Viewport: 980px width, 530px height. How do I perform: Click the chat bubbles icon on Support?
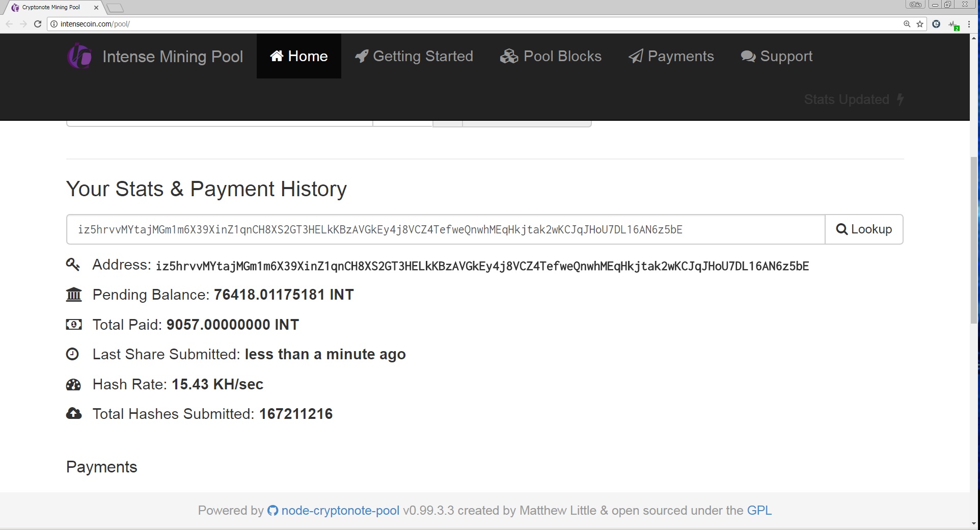[748, 56]
